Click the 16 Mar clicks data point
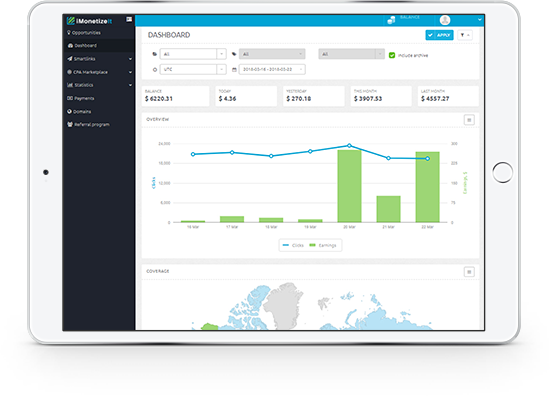This screenshot has height=396, width=550. (x=193, y=154)
